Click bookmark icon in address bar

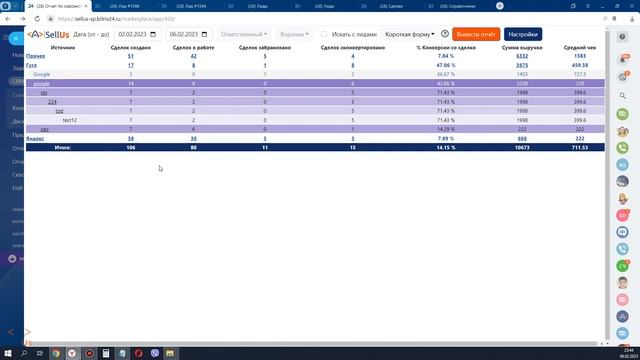click(614, 19)
